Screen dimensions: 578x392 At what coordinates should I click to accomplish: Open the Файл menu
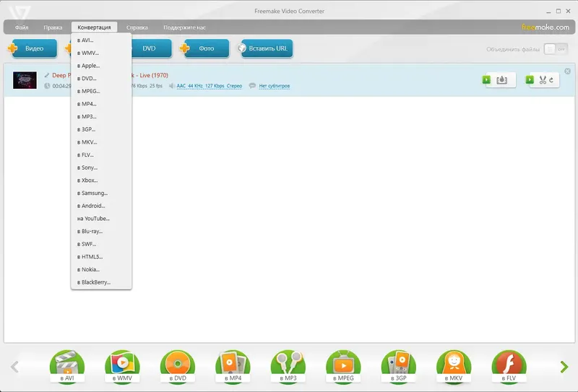(x=22, y=27)
